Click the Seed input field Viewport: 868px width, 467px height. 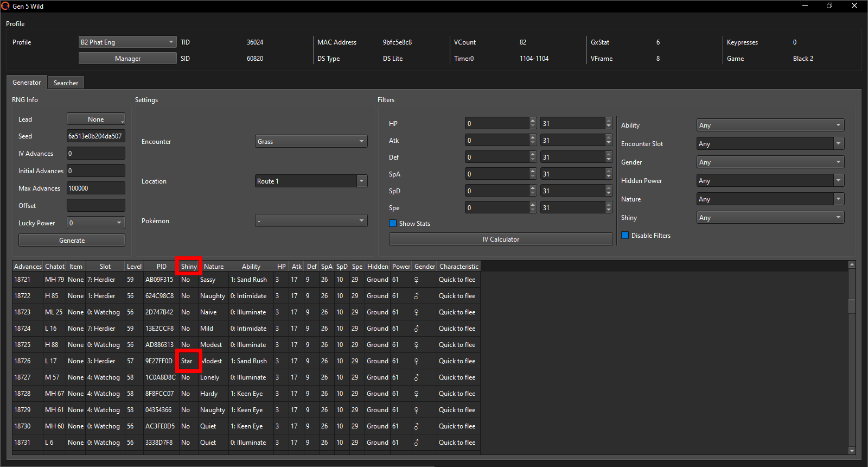tap(95, 136)
